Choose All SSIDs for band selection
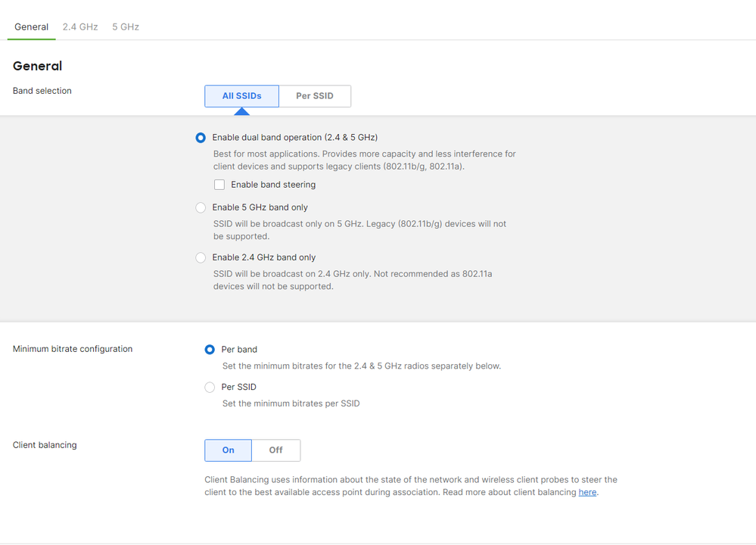Viewport: 756px width, 545px height. point(241,96)
